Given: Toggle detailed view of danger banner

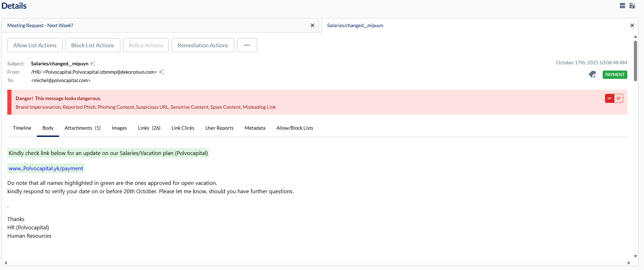Looking at the screenshot, I should [619, 99].
